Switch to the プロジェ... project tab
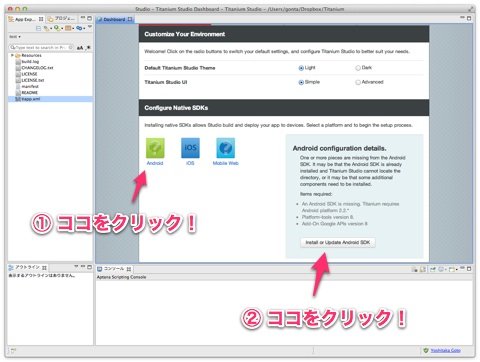Image resolution: width=480 pixels, height=362 pixels. tap(62, 19)
